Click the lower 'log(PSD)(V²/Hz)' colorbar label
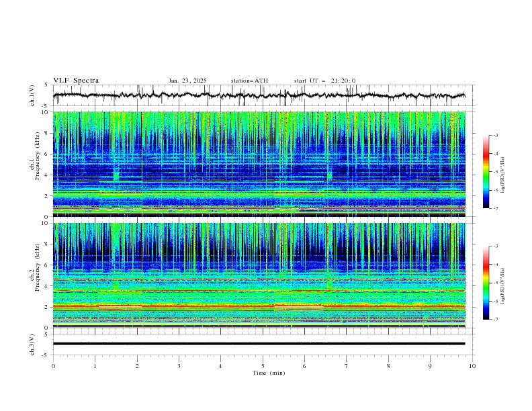The height and width of the screenshot is (411, 532). [503, 285]
